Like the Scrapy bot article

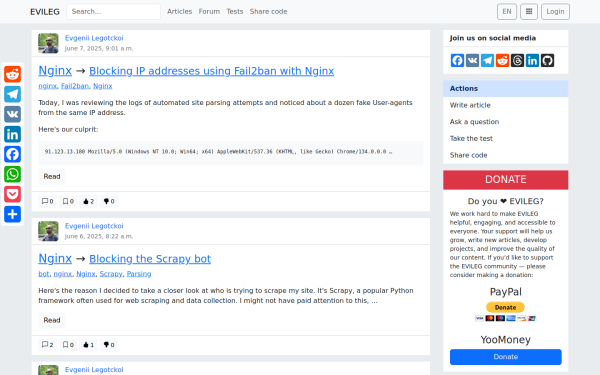click(88, 345)
